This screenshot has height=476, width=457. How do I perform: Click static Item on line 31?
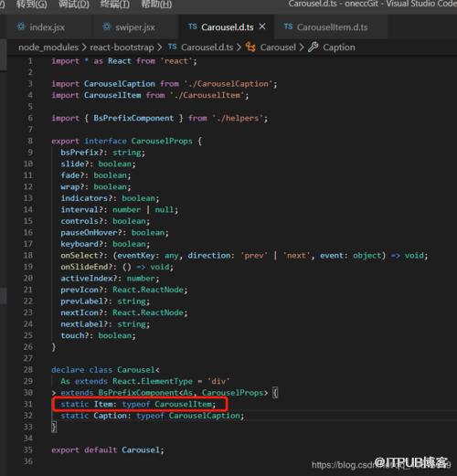(87, 404)
